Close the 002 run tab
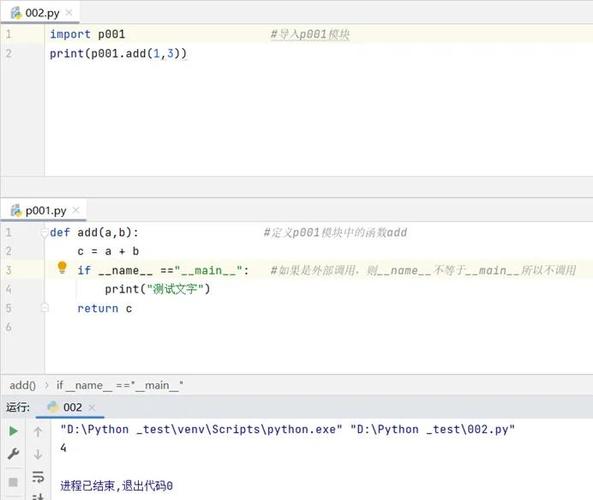 coord(92,407)
